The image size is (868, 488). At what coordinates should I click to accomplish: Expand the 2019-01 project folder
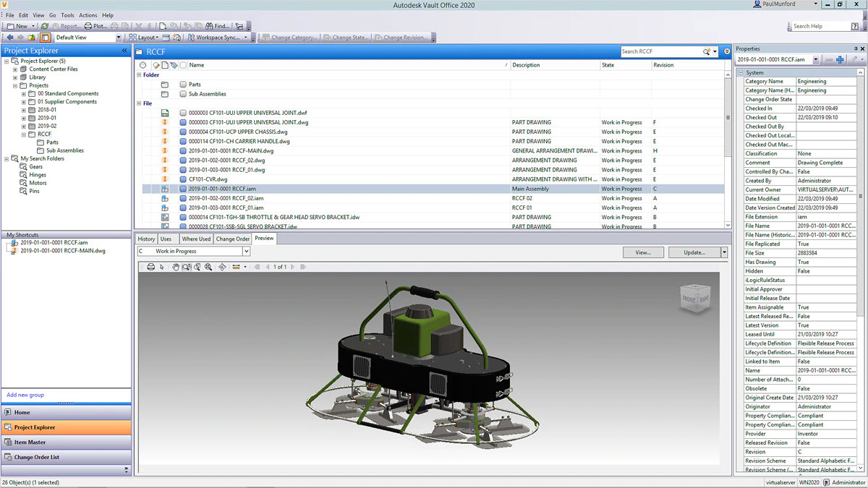click(24, 118)
